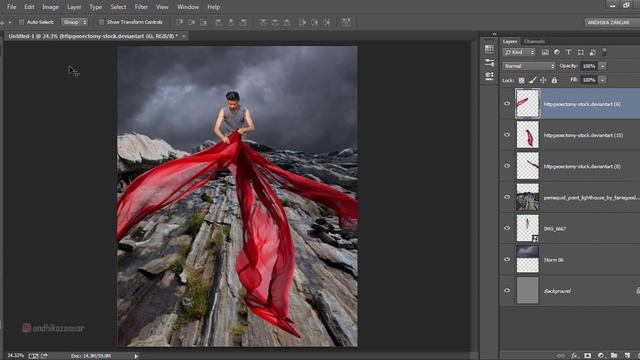Enable Show Transform Controls checkbox
The image size is (640, 360).
coord(101,22)
